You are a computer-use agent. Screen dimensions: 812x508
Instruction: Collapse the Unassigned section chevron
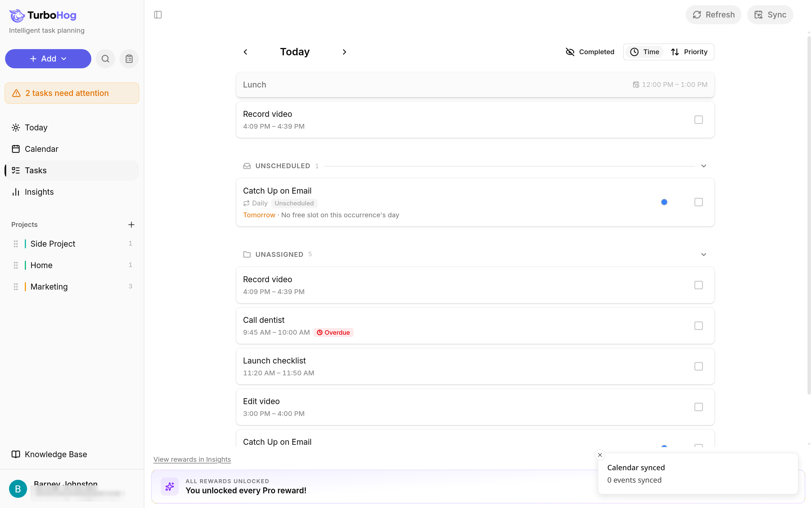704,254
